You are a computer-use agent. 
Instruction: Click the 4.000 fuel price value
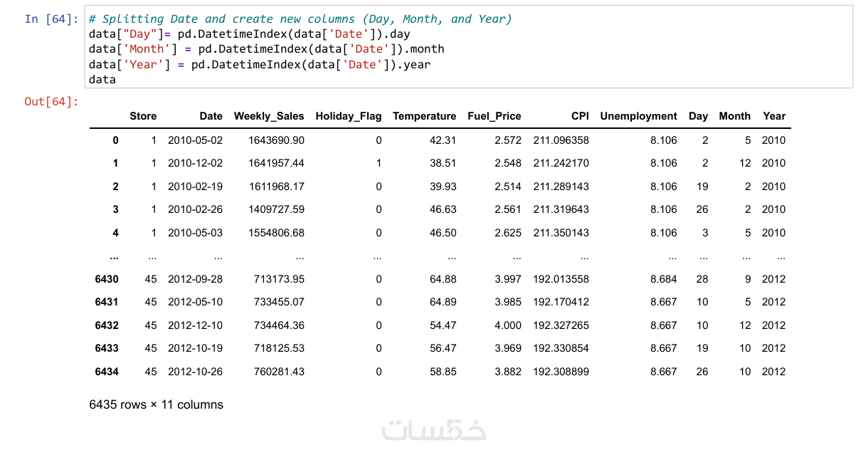coord(507,325)
